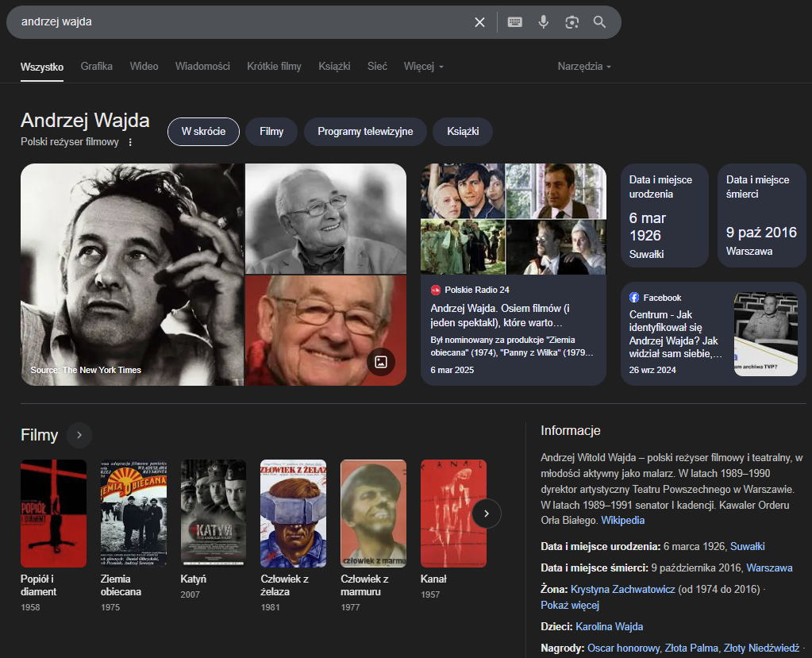Viewport: 812px width, 658px height.
Task: Click the Kanał title under poster
Action: pyautogui.click(x=433, y=579)
